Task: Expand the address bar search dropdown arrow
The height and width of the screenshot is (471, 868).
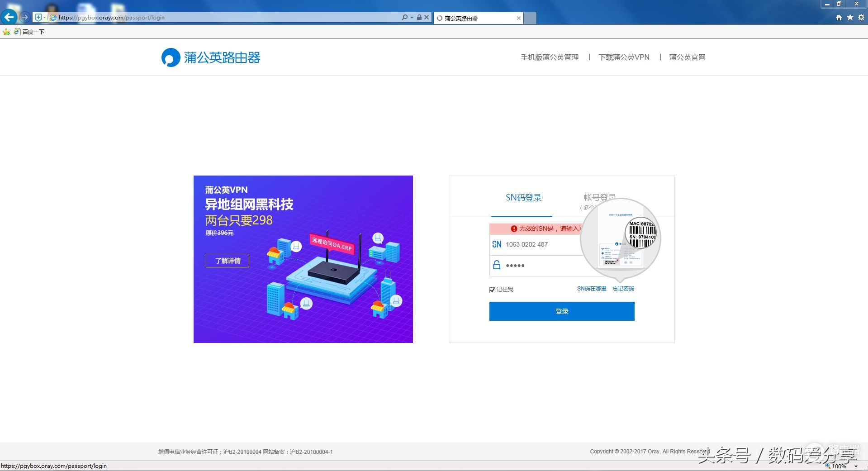Action: pyautogui.click(x=412, y=17)
